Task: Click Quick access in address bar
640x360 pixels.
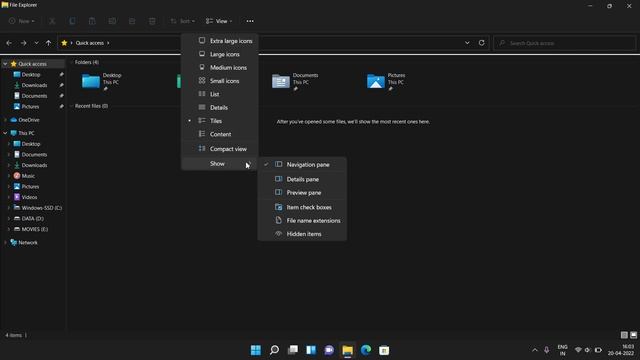Action: click(89, 43)
